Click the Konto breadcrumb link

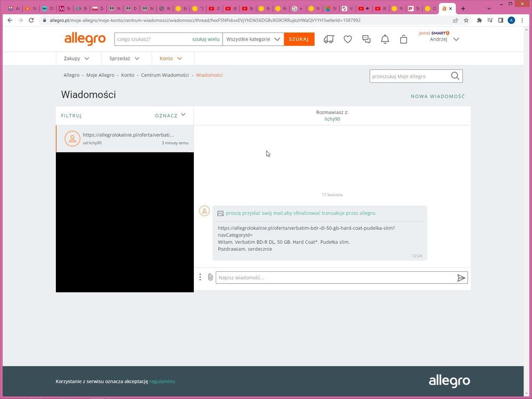tap(128, 75)
